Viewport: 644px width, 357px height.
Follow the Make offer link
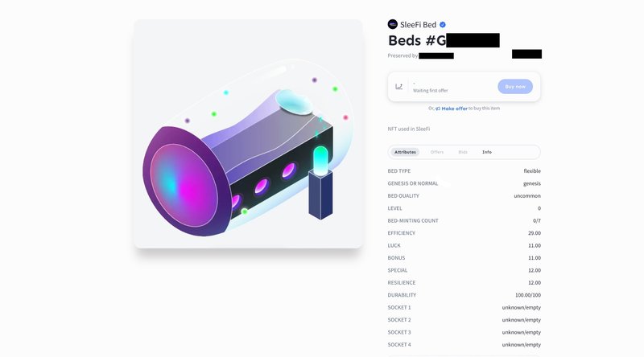pos(454,109)
